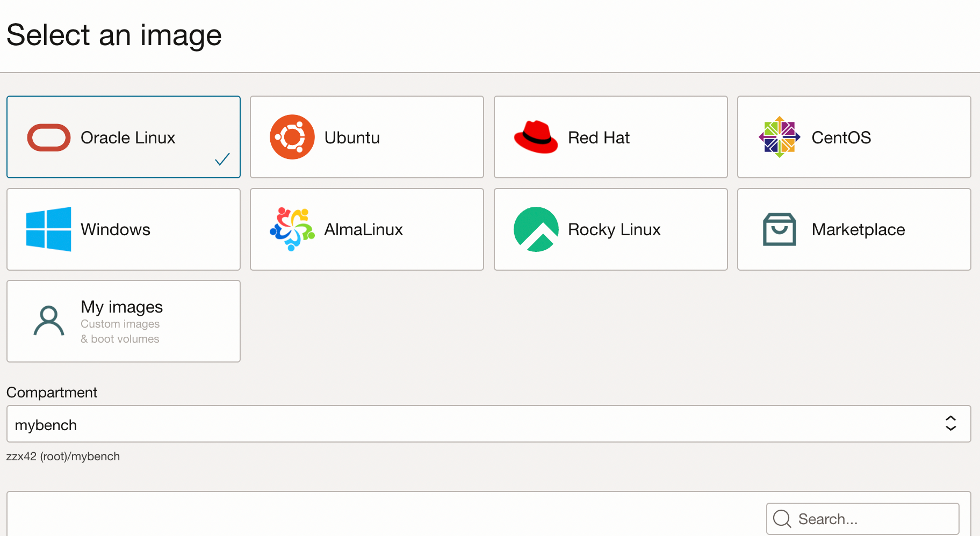Screen dimensions: 980x536
Task: Click the compartment stepper chevrons
Action: [x=950, y=424]
